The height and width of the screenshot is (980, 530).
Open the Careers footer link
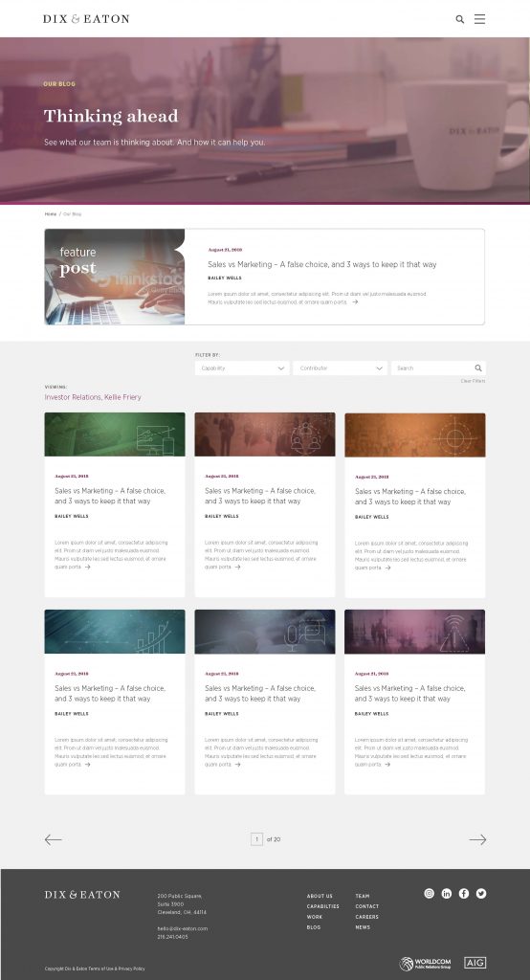click(x=366, y=917)
